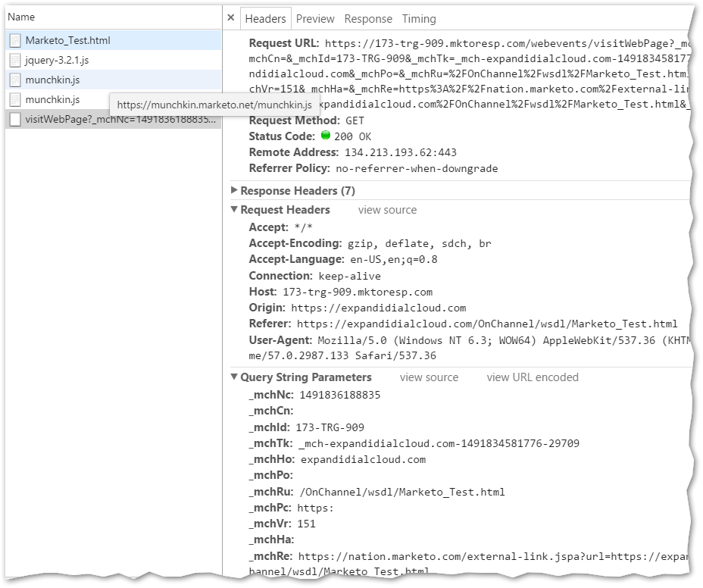The image size is (703, 588).
Task: Click the Remote Address 134.213.193.62:443
Action: coord(401,152)
